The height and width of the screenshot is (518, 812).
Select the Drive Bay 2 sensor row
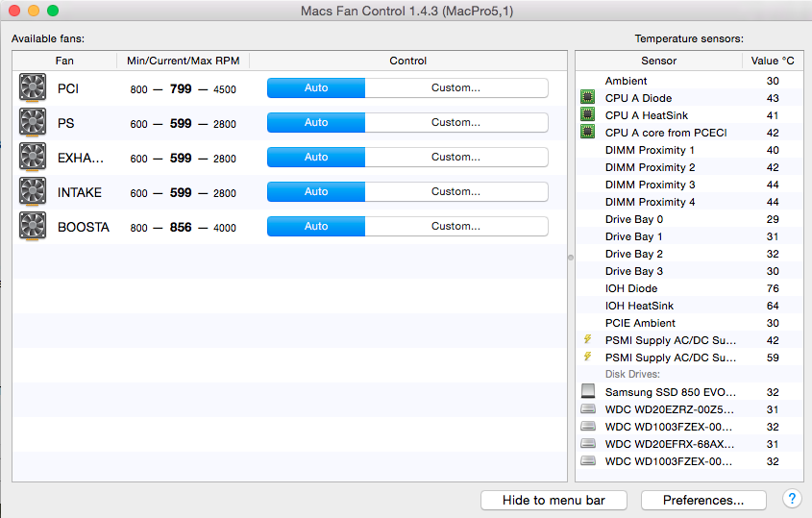pos(690,254)
